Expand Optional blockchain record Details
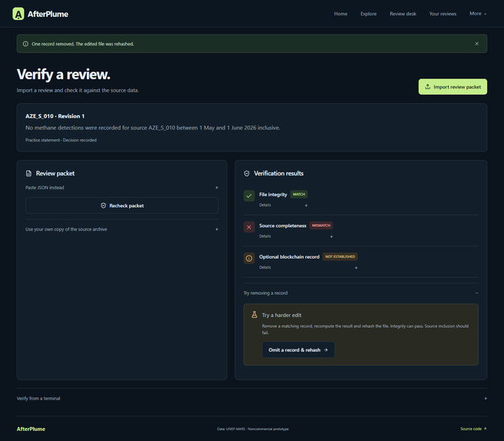This screenshot has width=504, height=441. tap(309, 267)
